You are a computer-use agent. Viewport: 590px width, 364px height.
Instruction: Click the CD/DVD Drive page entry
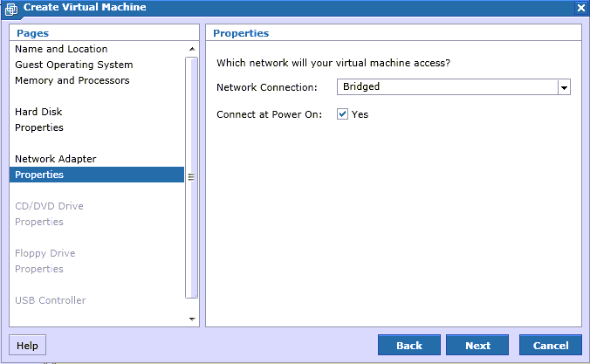click(x=49, y=206)
